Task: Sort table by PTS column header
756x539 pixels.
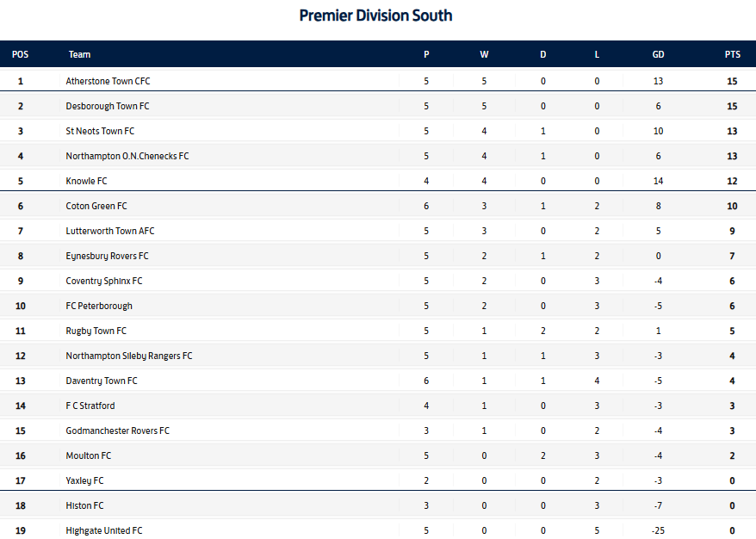Action: [733, 54]
